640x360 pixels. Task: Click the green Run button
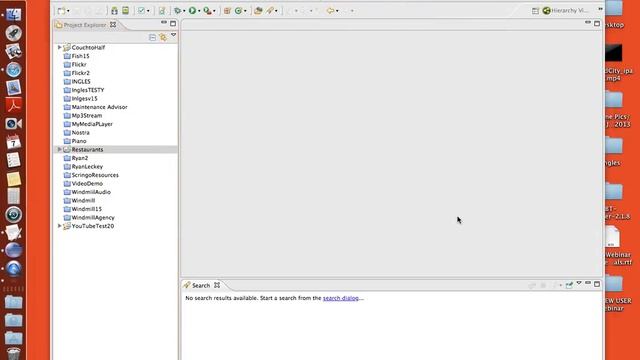(x=192, y=11)
